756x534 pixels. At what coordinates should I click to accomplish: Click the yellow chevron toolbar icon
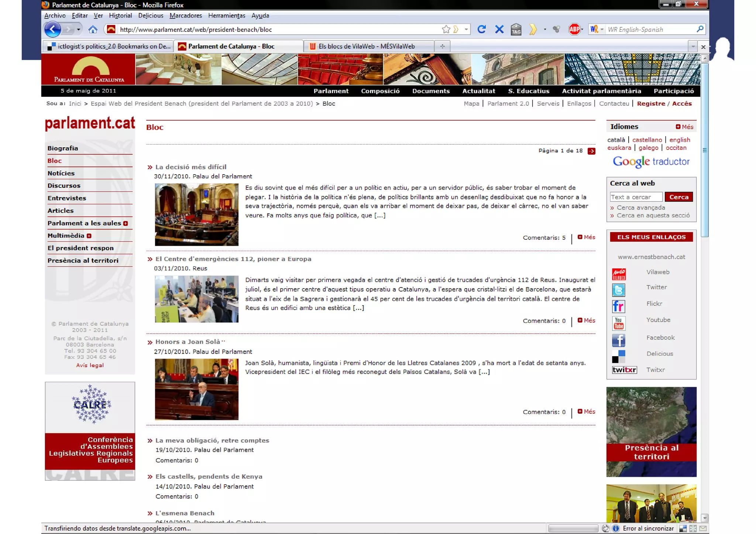(x=533, y=30)
